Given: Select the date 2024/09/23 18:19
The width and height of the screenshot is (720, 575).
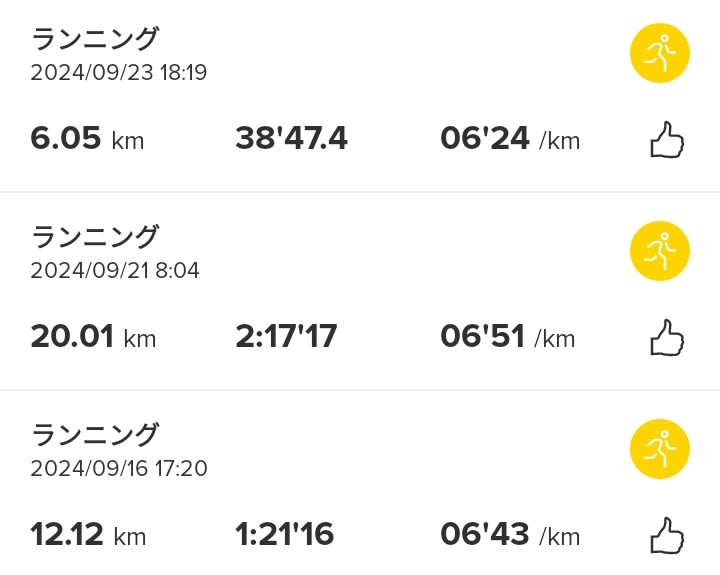Looking at the screenshot, I should click(x=119, y=73).
